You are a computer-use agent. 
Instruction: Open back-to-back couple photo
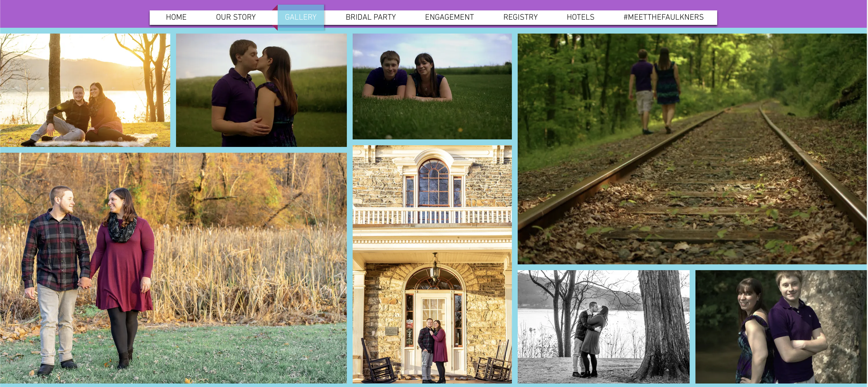point(781,327)
